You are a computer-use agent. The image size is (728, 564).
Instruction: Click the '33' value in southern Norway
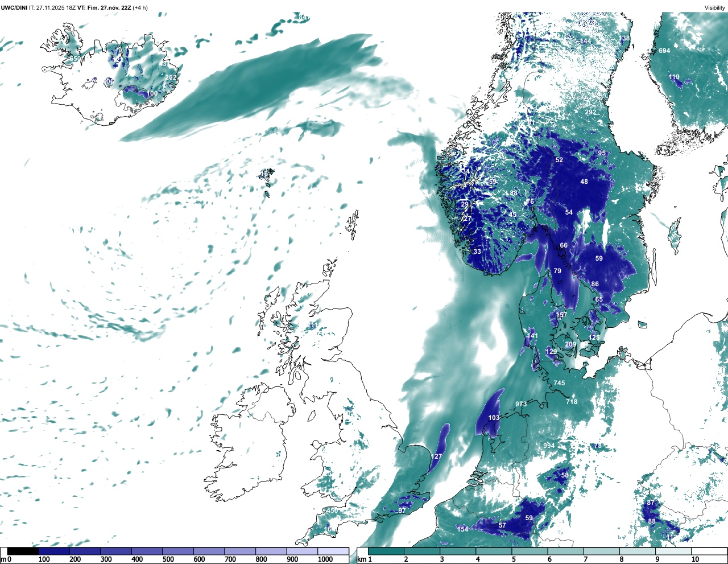(477, 252)
